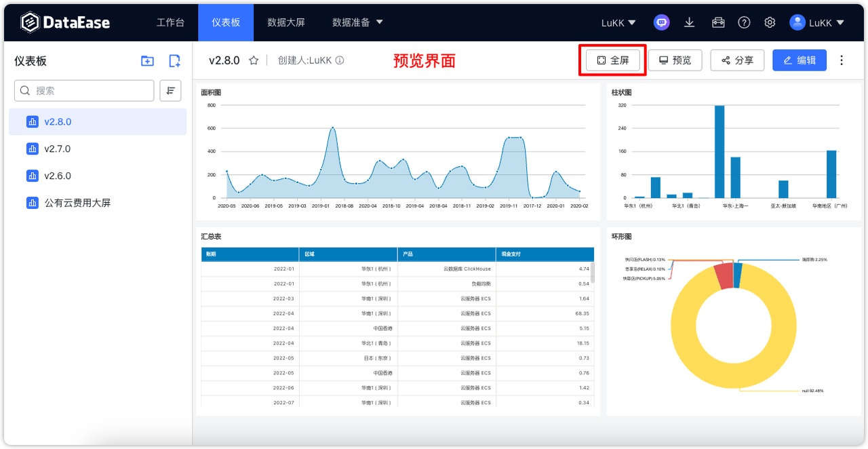Image resolution: width=868 pixels, height=449 pixels.
Task: Switch to the 数据大屏 tab
Action: (x=286, y=22)
